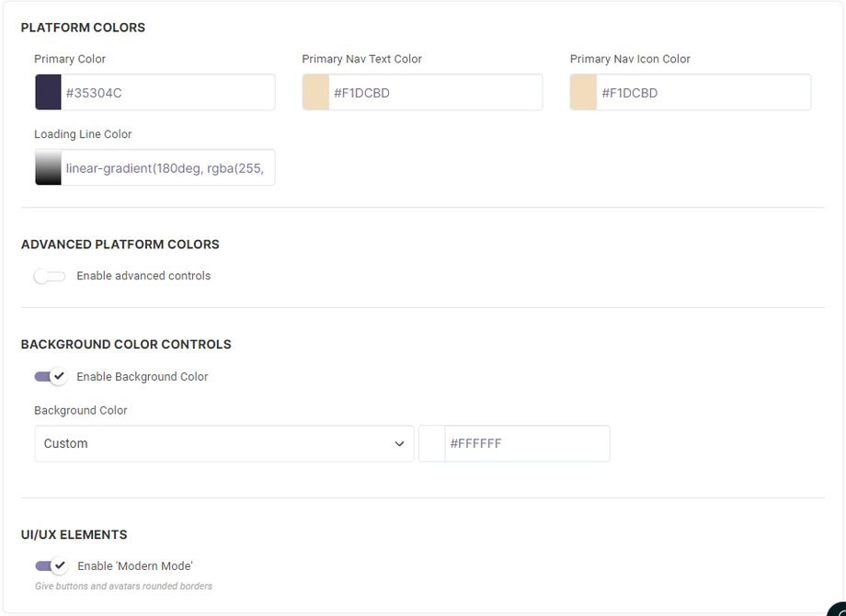Focus the #FFFFFF background hex input

click(x=526, y=443)
